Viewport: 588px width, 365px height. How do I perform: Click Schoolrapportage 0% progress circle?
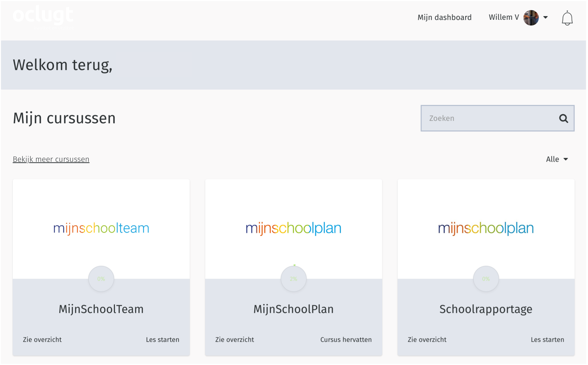tap(486, 279)
